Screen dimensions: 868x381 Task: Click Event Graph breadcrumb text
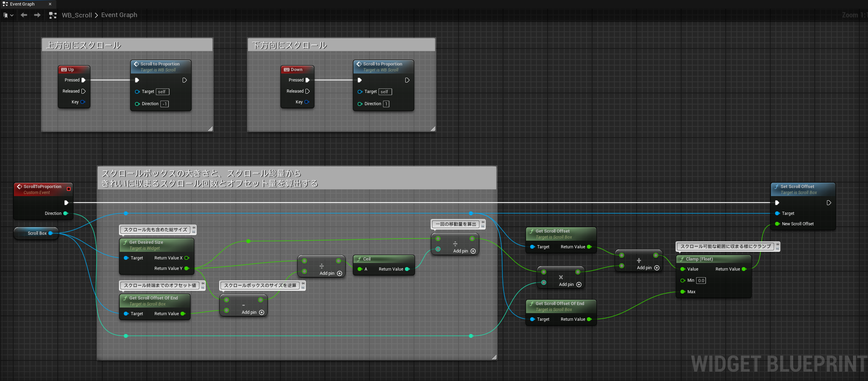pos(119,15)
